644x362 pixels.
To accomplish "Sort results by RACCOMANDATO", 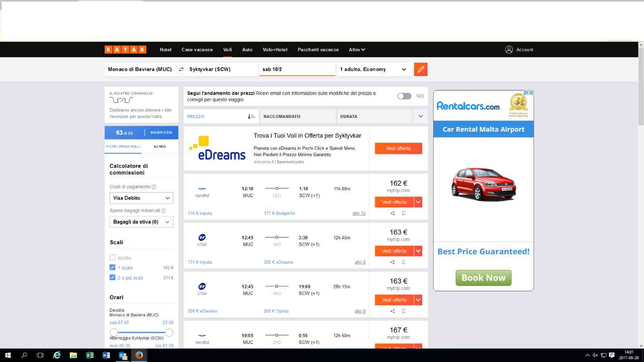I will (x=298, y=116).
